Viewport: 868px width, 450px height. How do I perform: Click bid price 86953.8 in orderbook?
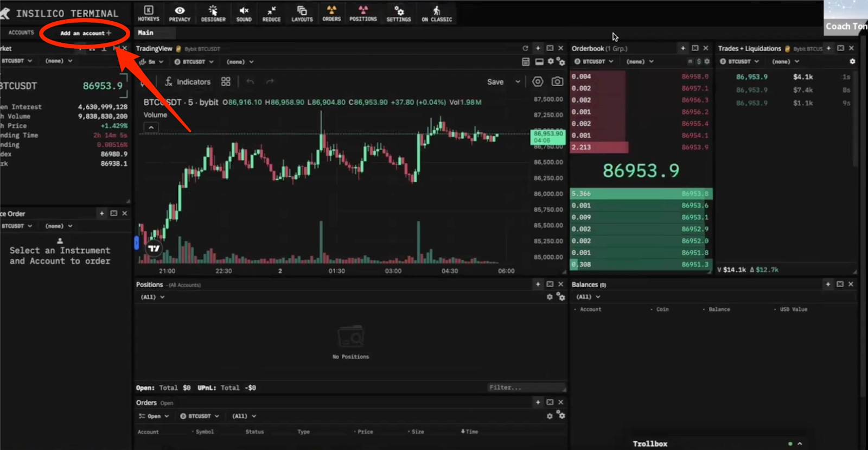(695, 194)
